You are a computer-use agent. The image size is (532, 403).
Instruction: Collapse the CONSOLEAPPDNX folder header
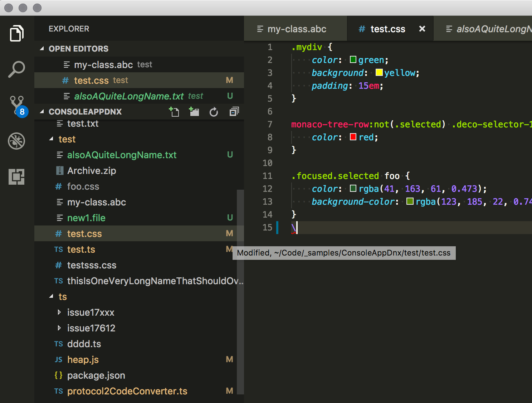click(x=42, y=111)
